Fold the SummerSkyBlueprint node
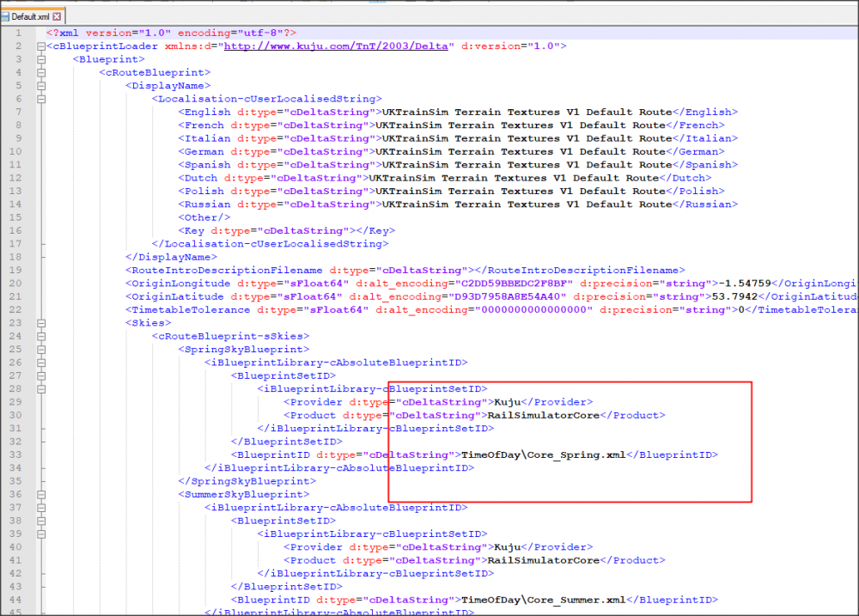 tap(40, 495)
